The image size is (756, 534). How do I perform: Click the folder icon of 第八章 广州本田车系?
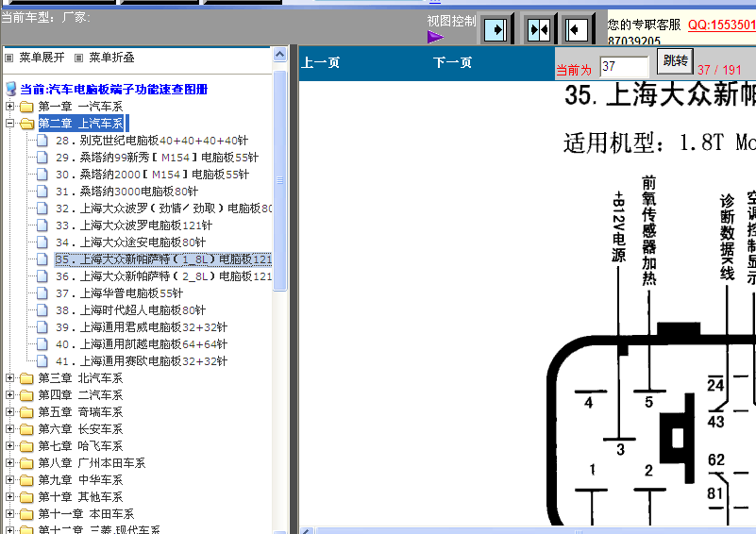[26, 463]
